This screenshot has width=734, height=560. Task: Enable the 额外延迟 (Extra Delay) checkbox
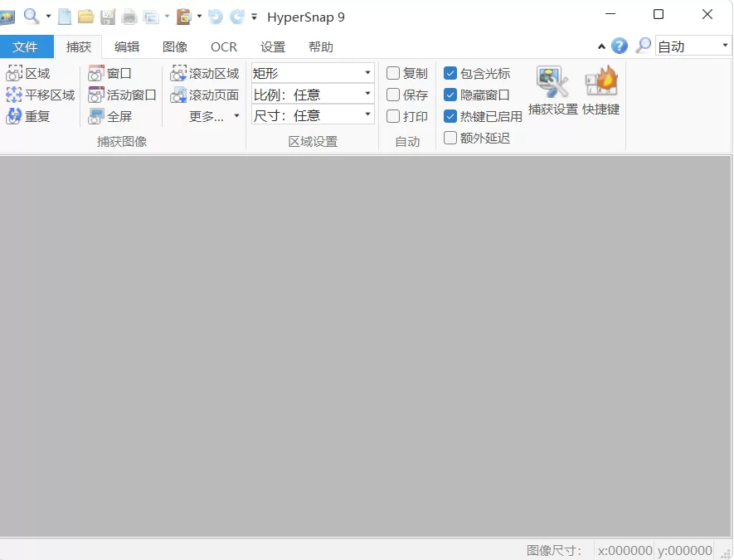pos(450,138)
